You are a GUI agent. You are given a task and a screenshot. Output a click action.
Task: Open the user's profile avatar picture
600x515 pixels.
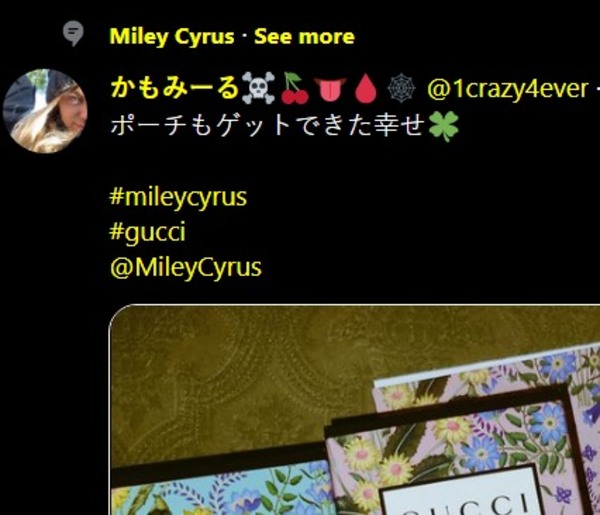[45, 111]
